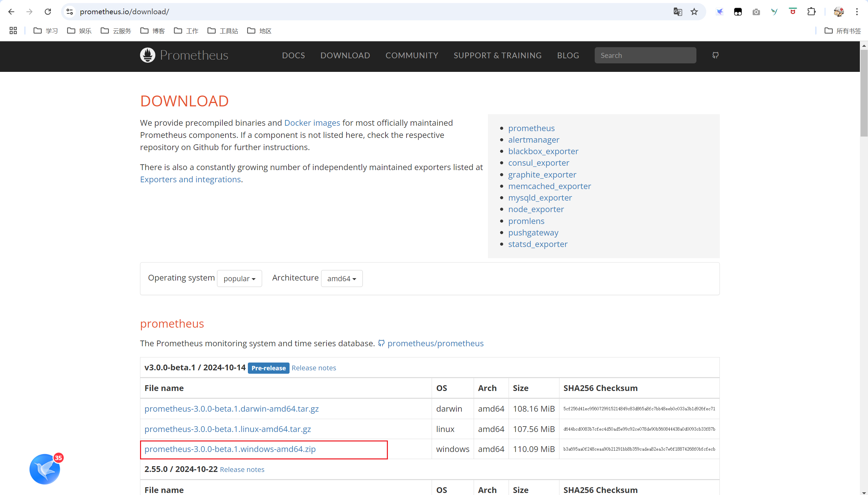This screenshot has width=868, height=495.
Task: Open the 工具站 bookmarks folder
Action: point(223,31)
